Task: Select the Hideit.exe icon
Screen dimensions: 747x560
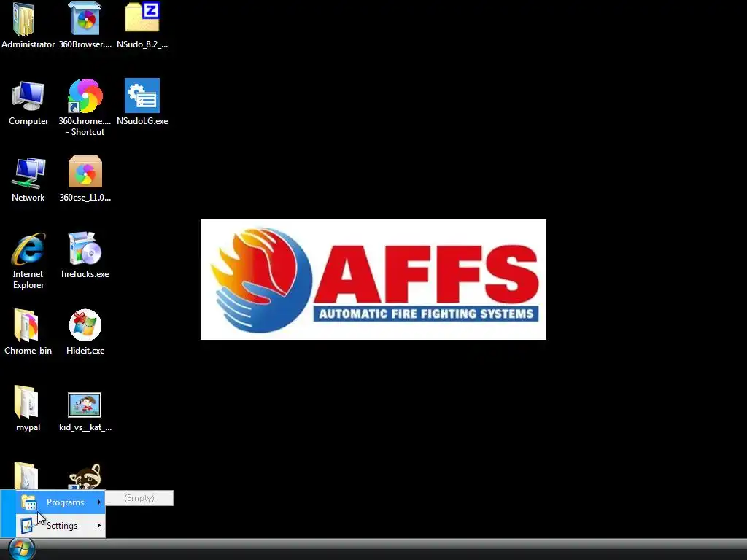Action: tap(85, 326)
